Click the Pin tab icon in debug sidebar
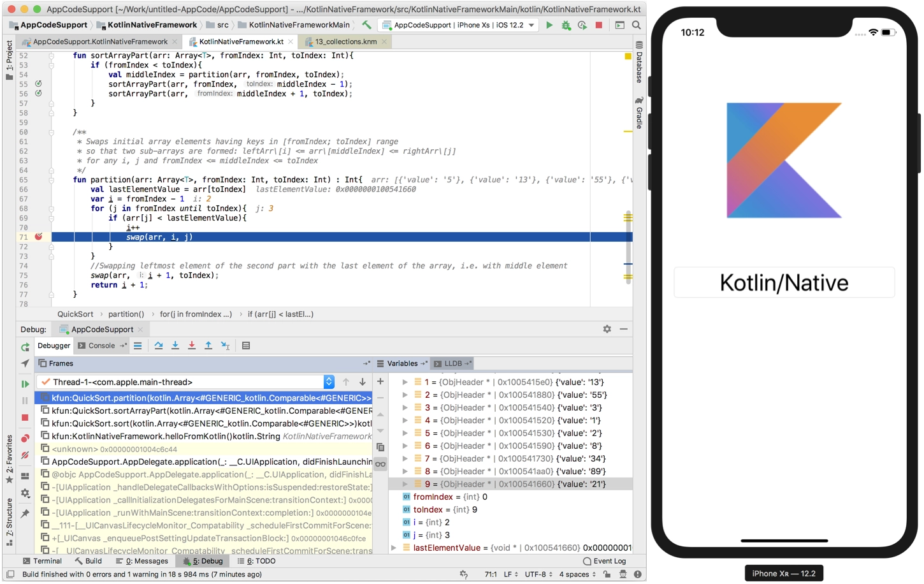This screenshot has width=924, height=584. (25, 513)
